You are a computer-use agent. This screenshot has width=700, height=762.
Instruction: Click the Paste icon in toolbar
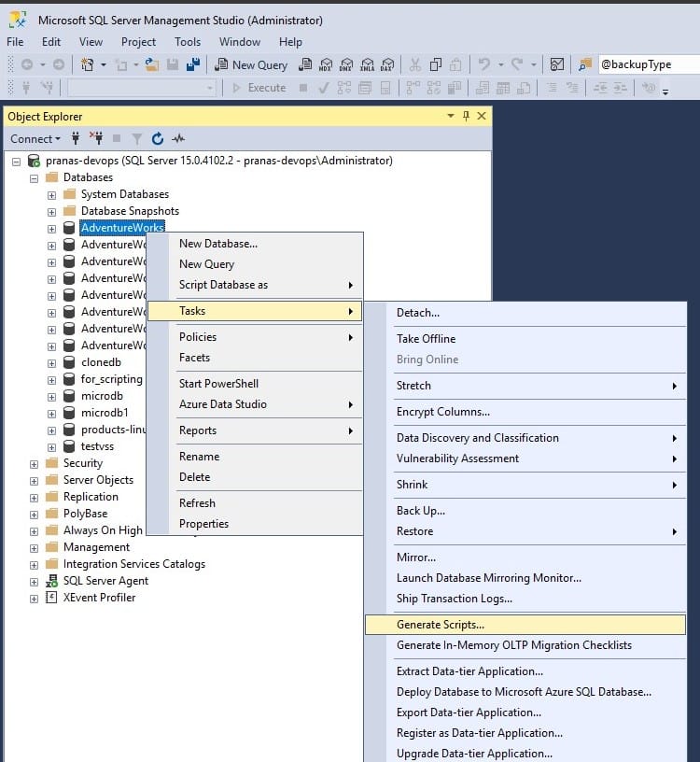pos(455,64)
